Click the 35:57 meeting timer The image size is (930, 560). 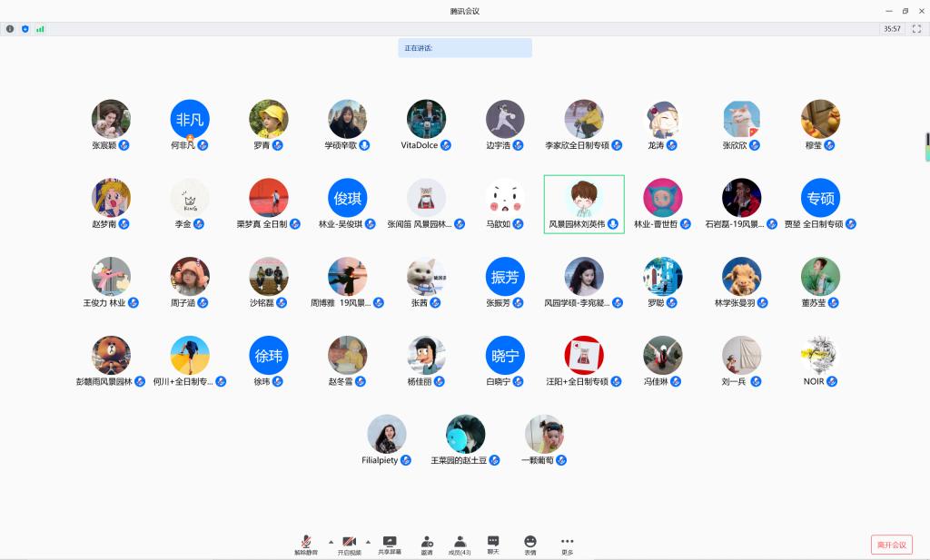coord(892,29)
